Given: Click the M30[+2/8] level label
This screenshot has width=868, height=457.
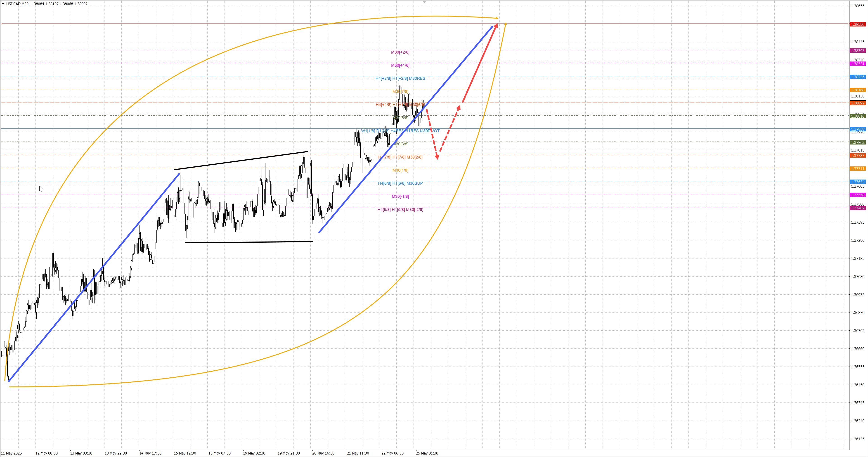Looking at the screenshot, I should [400, 52].
